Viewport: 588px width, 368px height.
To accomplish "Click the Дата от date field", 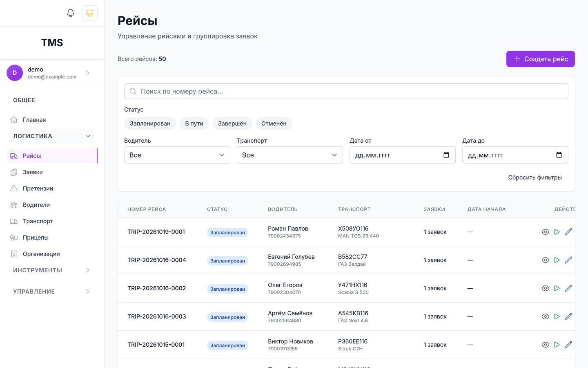I will pyautogui.click(x=403, y=155).
